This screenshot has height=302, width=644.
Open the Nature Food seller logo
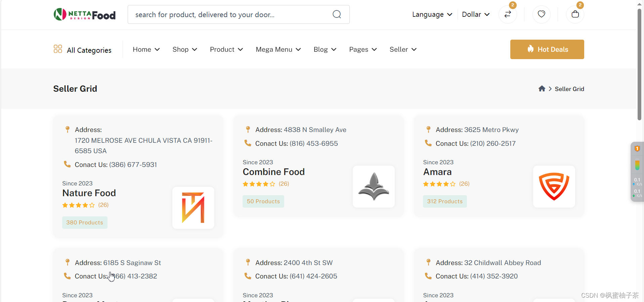click(193, 208)
